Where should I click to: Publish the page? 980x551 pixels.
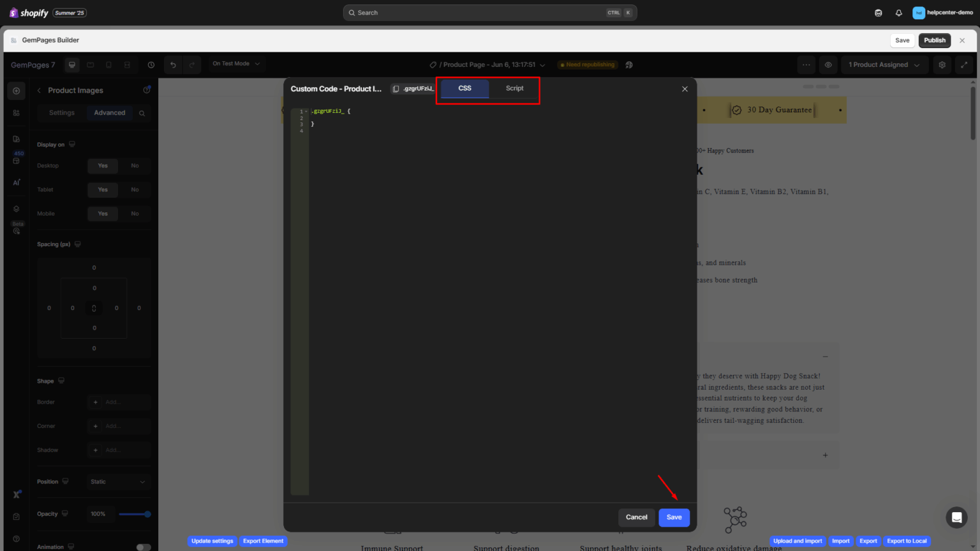(934, 40)
